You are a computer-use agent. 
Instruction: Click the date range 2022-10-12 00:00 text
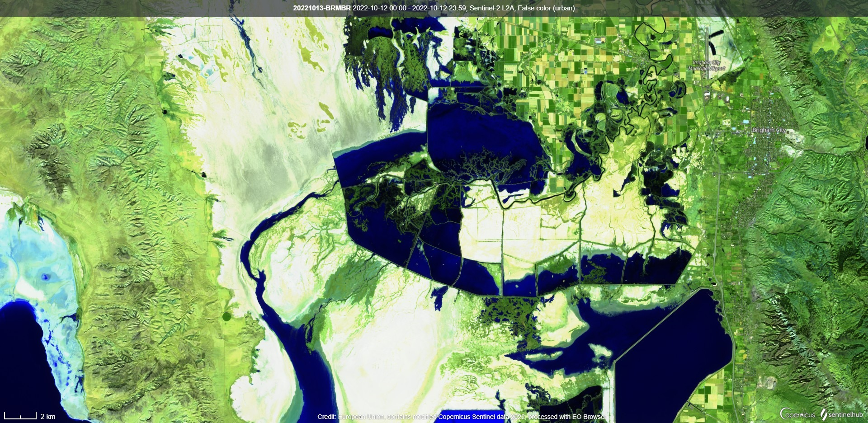379,8
